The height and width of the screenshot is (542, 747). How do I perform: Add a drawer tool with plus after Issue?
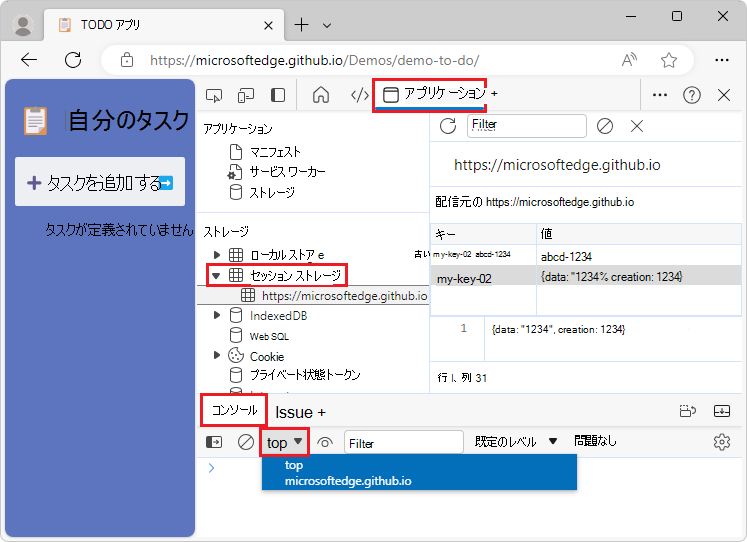click(x=322, y=412)
